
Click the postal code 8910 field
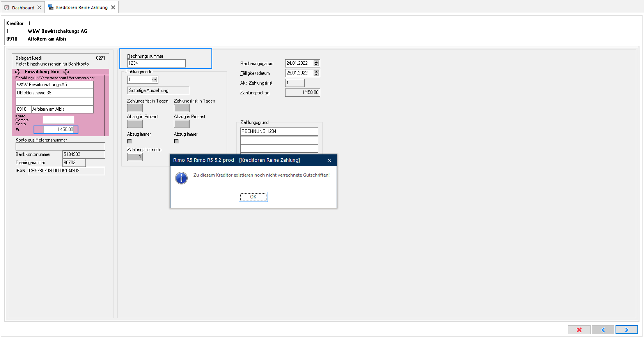click(x=23, y=109)
